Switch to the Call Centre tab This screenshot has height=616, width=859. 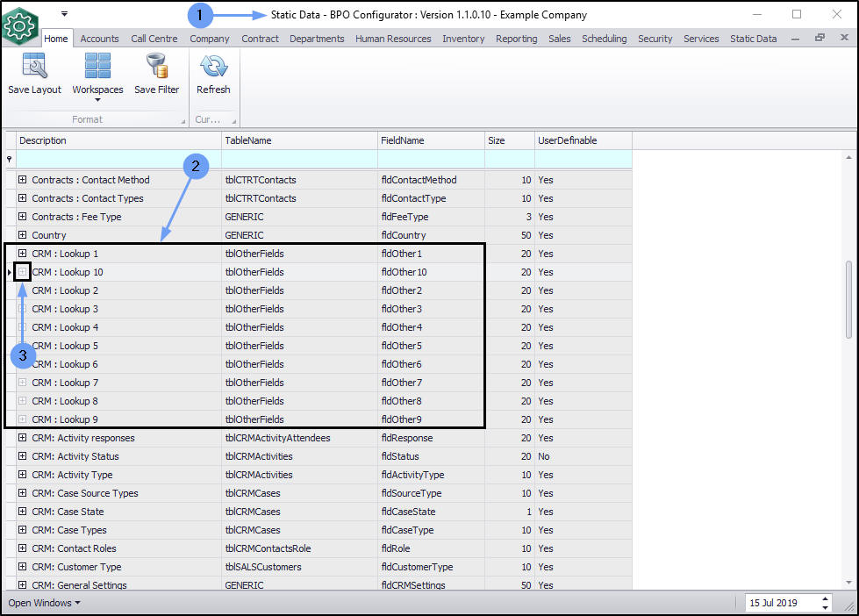pos(154,39)
